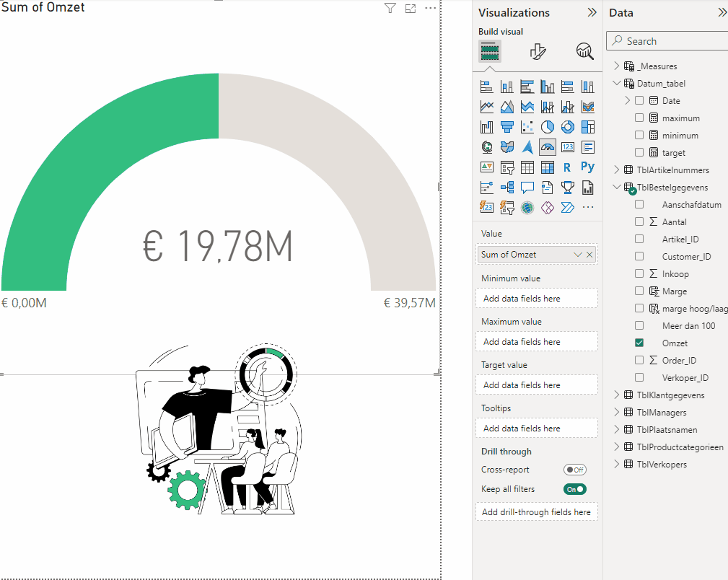Screen dimensions: 728x580
Task: Select the Table visual
Action: [527, 167]
